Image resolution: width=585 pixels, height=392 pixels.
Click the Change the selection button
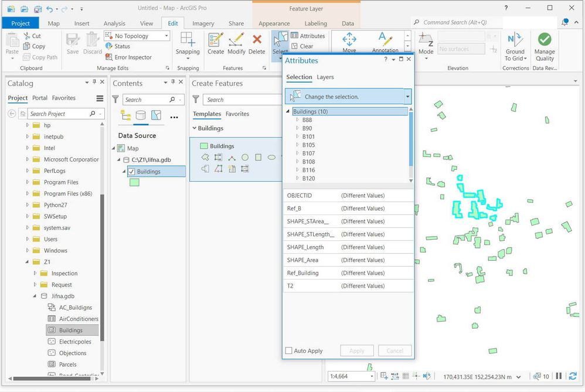click(344, 97)
